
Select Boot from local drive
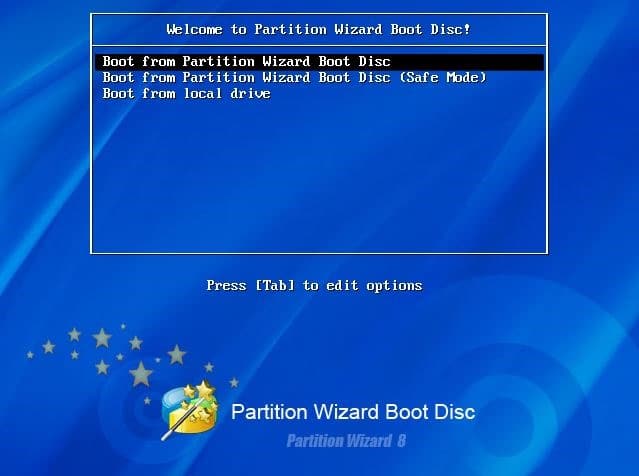[x=187, y=94]
